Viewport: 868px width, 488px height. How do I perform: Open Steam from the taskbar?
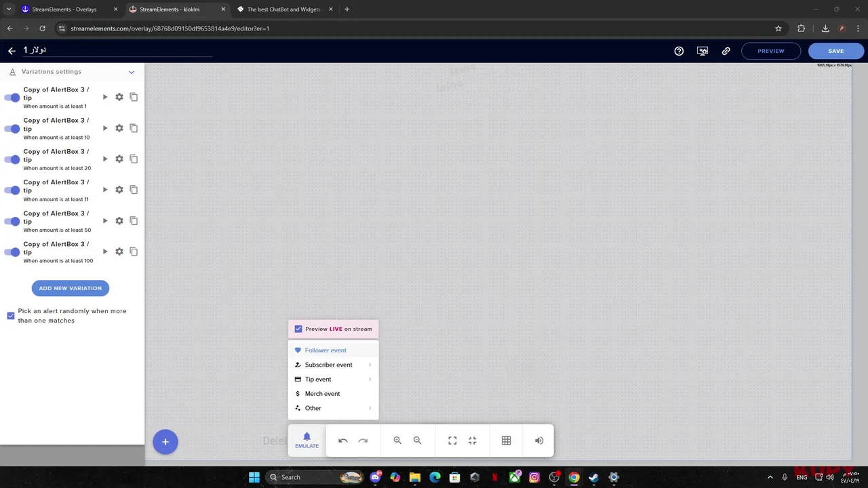(593, 477)
